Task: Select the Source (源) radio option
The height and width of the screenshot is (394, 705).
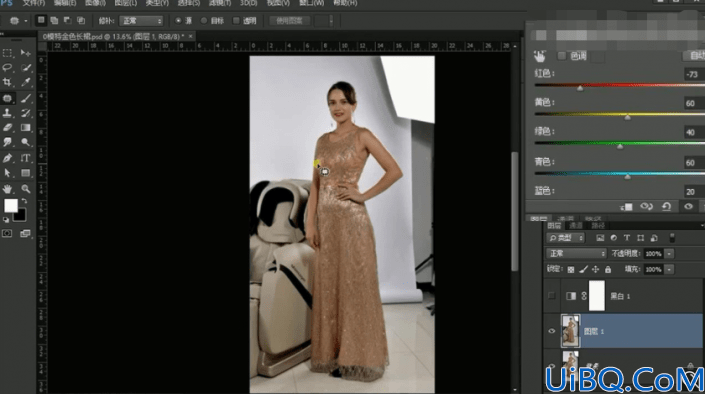Action: 178,21
